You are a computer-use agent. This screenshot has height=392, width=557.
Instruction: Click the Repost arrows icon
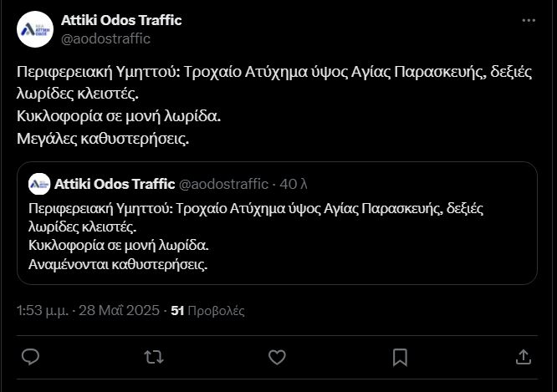(154, 357)
